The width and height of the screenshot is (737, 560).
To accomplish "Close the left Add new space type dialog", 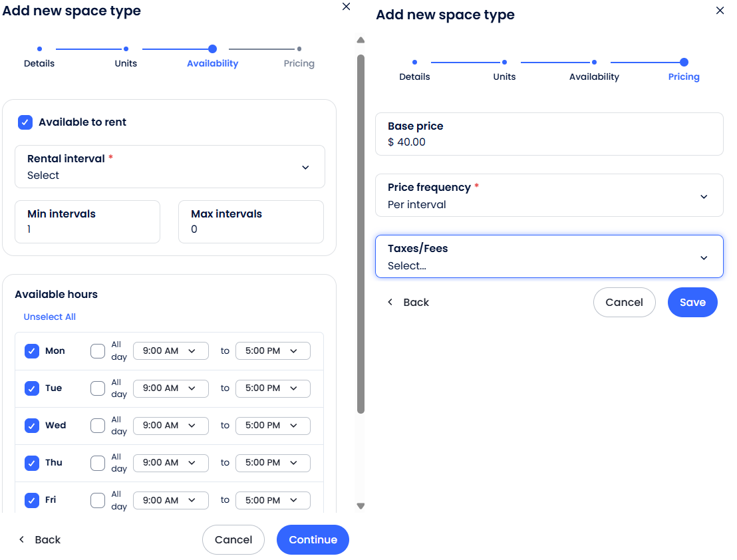I will [346, 7].
